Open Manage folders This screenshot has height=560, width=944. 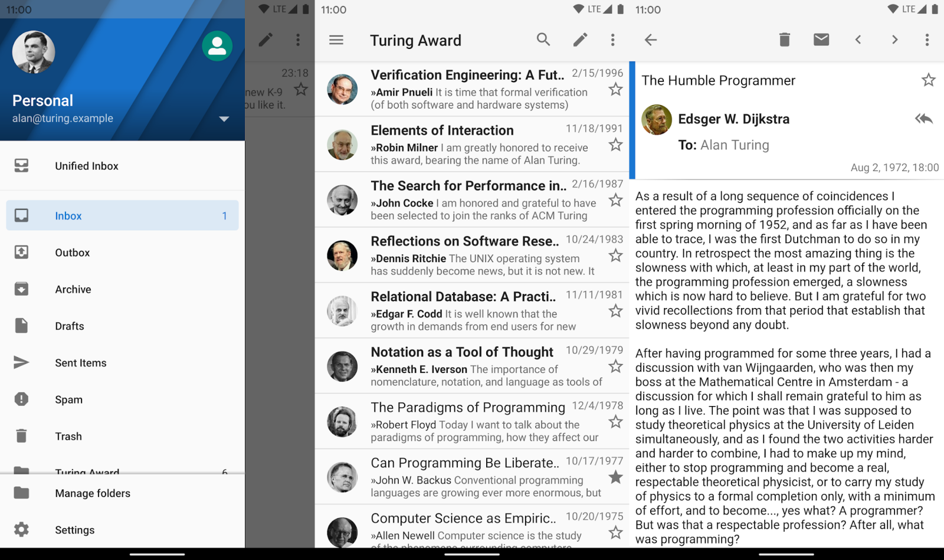tap(93, 493)
